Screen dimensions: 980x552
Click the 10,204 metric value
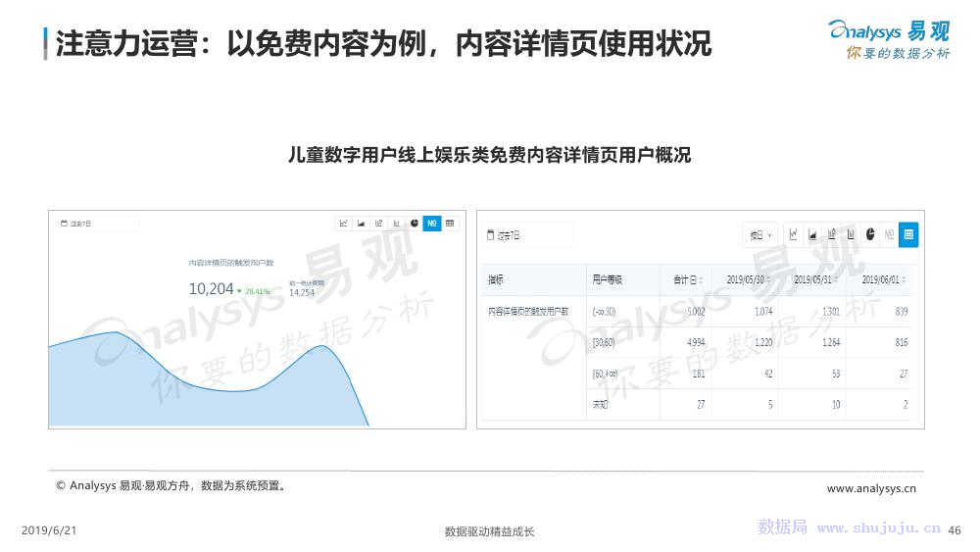coord(212,289)
